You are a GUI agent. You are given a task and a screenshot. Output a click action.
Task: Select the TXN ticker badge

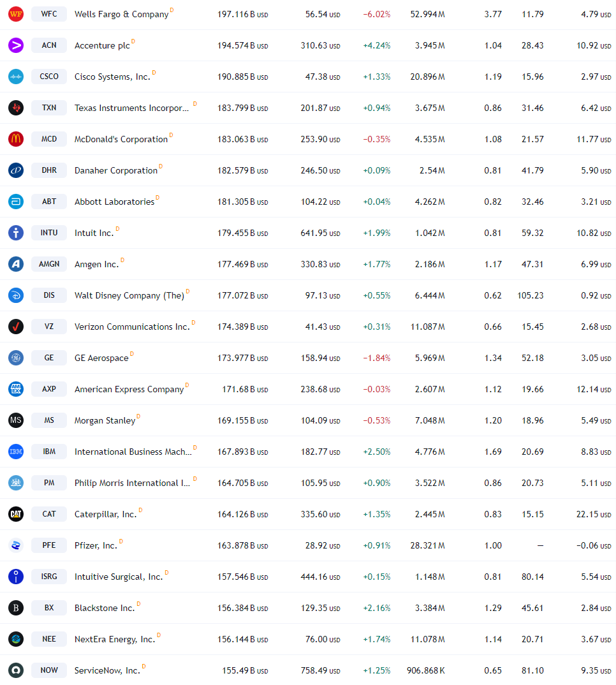pos(49,108)
